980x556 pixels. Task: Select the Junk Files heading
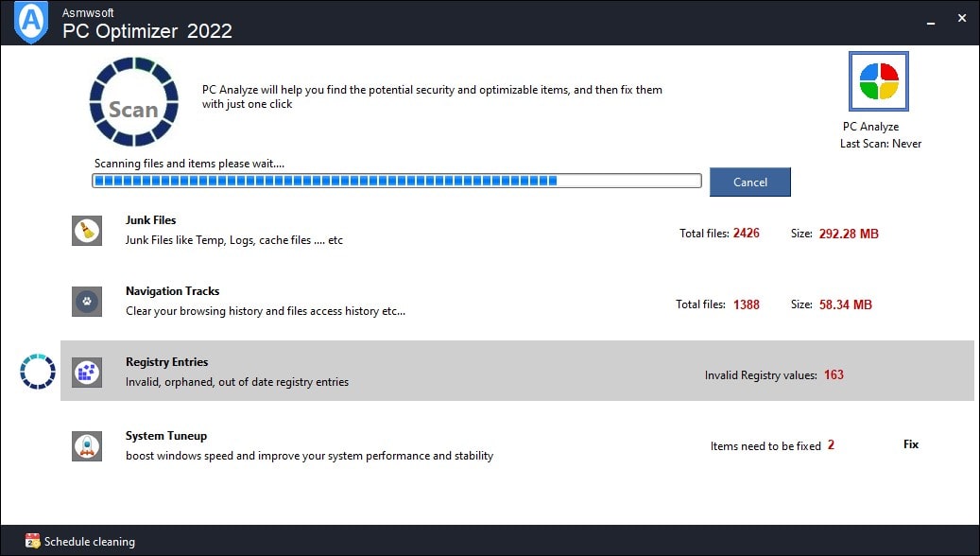150,220
